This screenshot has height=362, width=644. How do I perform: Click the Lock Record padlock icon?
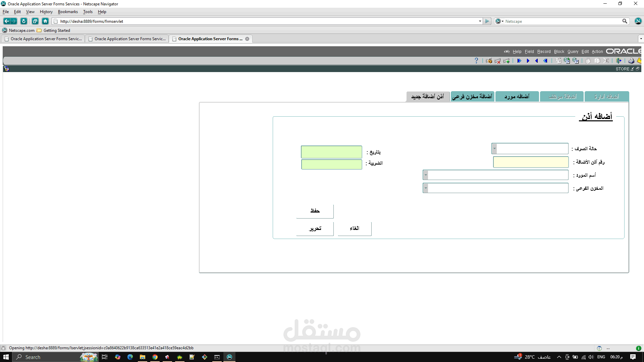click(489, 61)
